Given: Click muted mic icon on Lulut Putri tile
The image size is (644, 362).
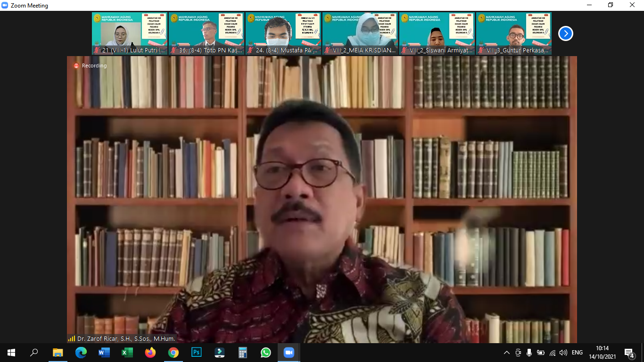Looking at the screenshot, I should tap(97, 50).
